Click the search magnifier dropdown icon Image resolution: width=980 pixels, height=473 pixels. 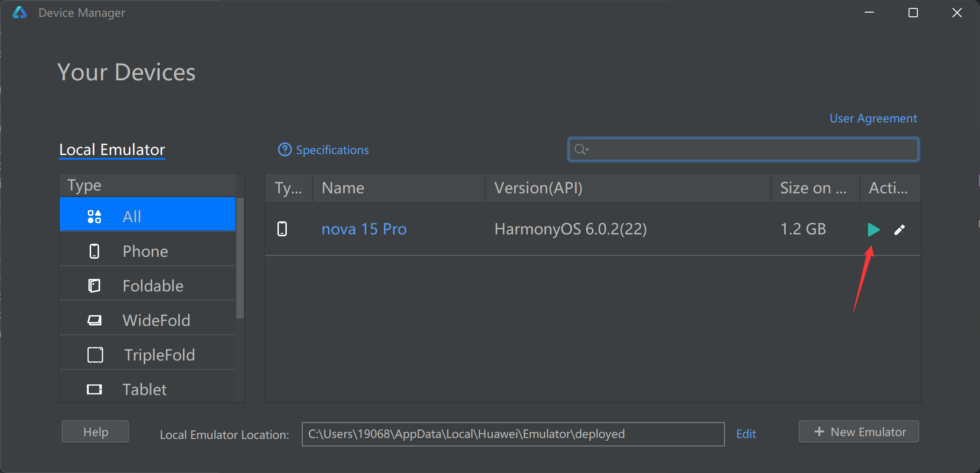(x=582, y=149)
